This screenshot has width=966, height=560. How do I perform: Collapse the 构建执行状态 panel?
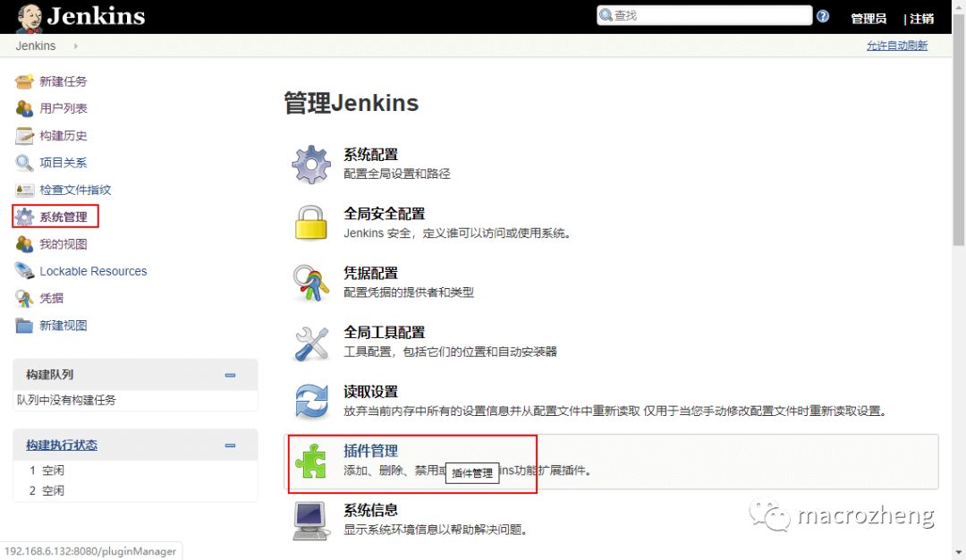point(230,445)
